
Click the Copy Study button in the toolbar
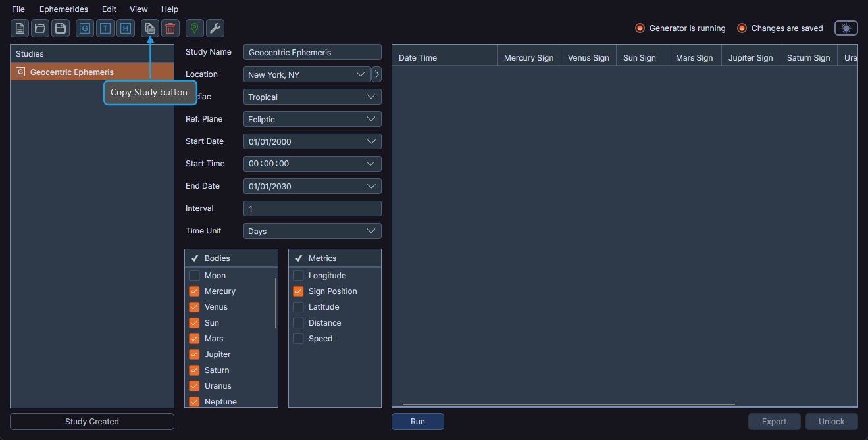149,28
